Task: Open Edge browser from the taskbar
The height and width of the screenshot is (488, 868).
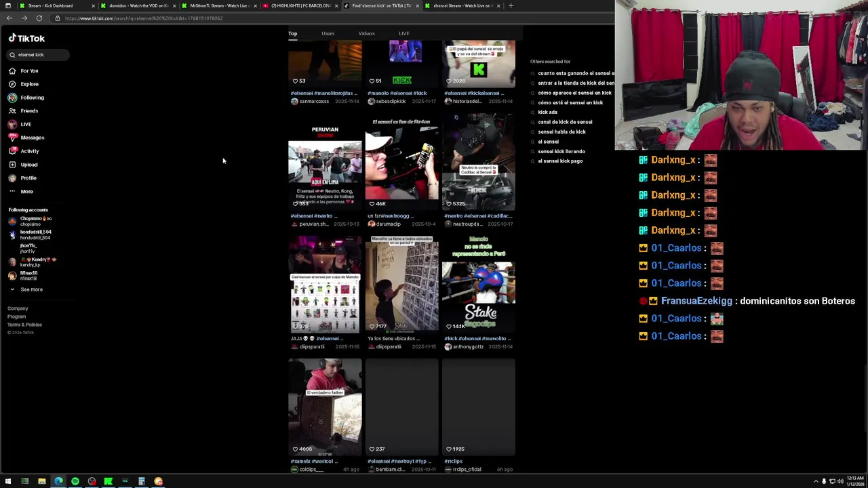Action: click(x=58, y=481)
